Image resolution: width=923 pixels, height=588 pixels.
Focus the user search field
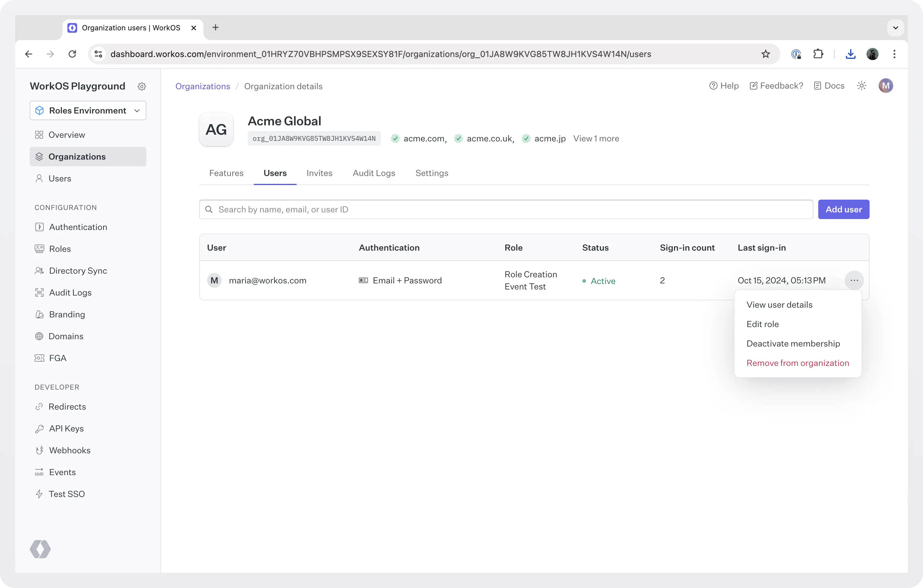[506, 210]
